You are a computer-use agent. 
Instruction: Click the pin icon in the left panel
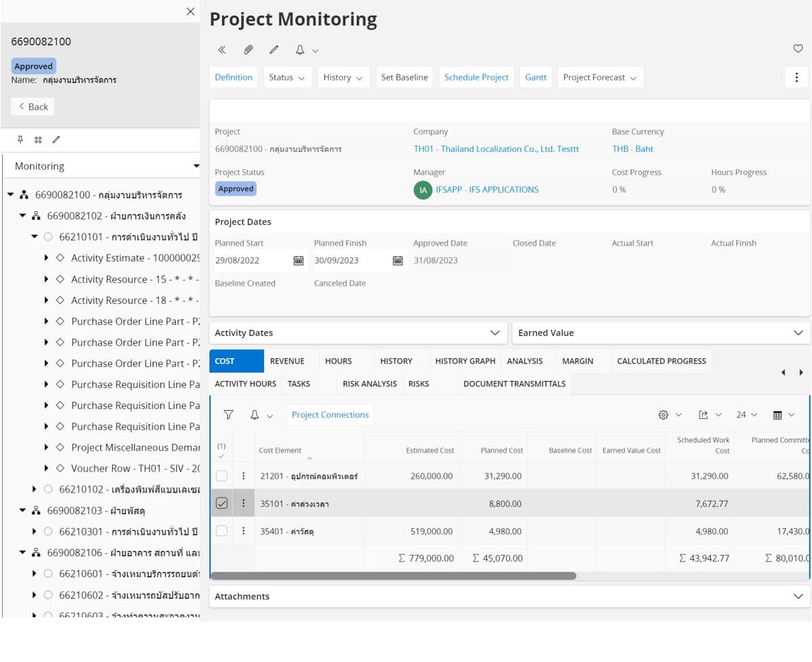click(20, 139)
